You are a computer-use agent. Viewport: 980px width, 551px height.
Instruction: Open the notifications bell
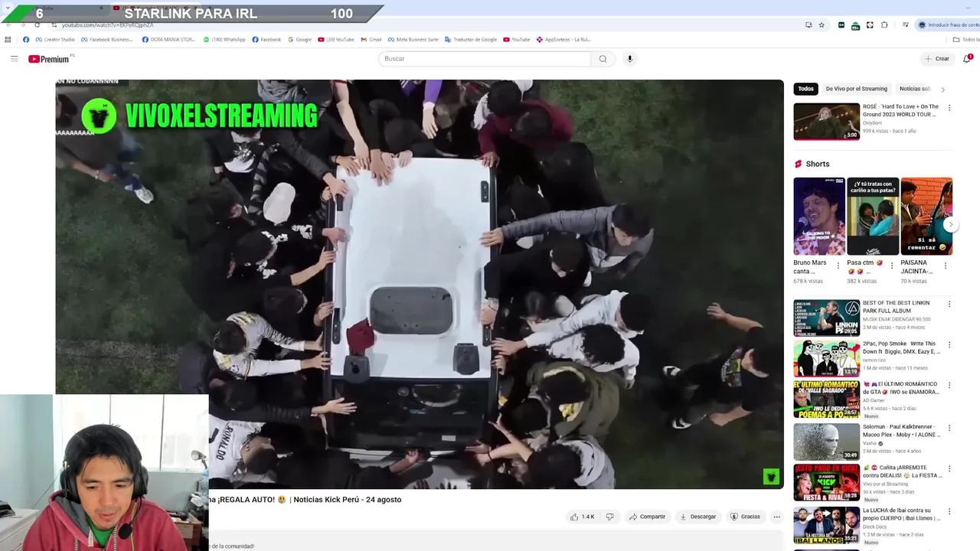click(967, 59)
